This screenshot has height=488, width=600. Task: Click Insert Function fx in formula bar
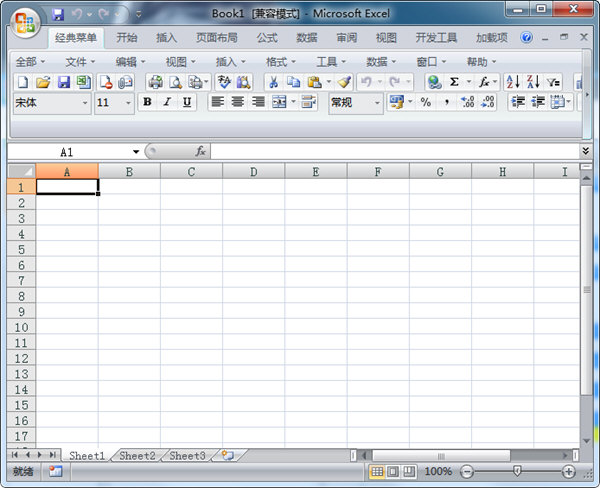pos(201,152)
